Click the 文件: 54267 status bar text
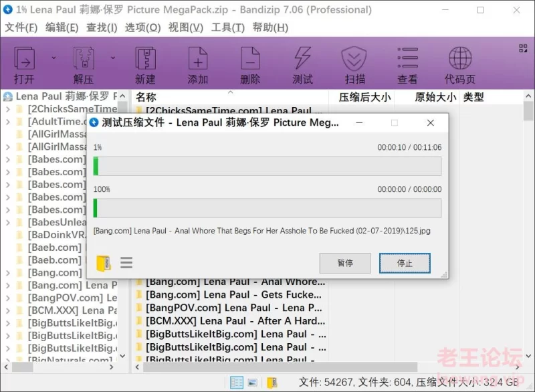This screenshot has height=392, width=535. tap(326, 382)
